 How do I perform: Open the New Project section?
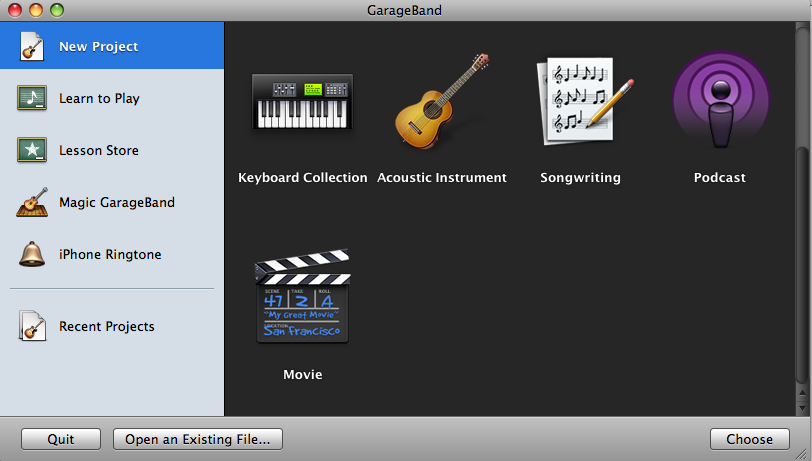point(112,46)
